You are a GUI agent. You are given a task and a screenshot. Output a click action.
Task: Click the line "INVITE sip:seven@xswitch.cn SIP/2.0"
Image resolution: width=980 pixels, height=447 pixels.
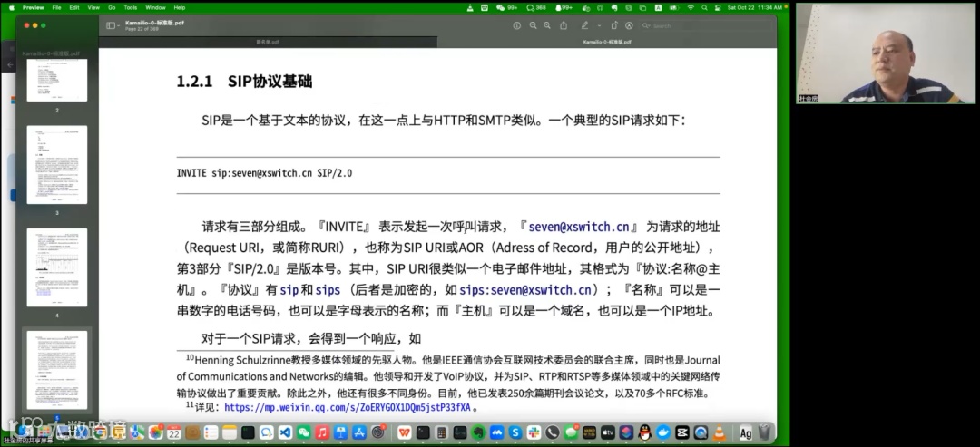click(264, 173)
